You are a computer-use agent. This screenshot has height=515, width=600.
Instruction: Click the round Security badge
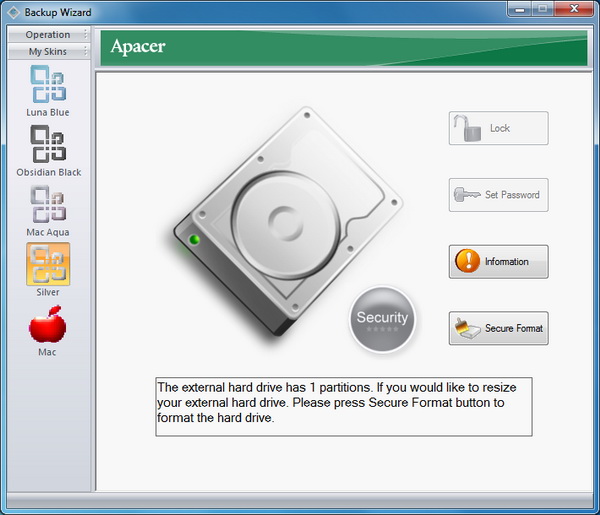(382, 319)
